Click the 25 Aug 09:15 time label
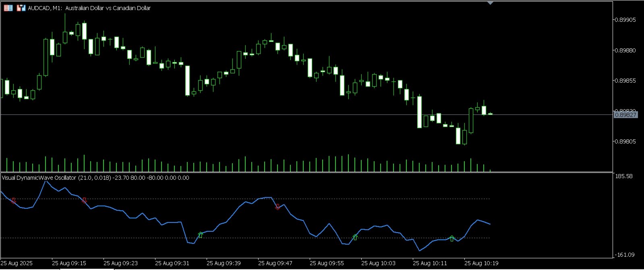This screenshot has height=270, width=644. tap(69, 263)
